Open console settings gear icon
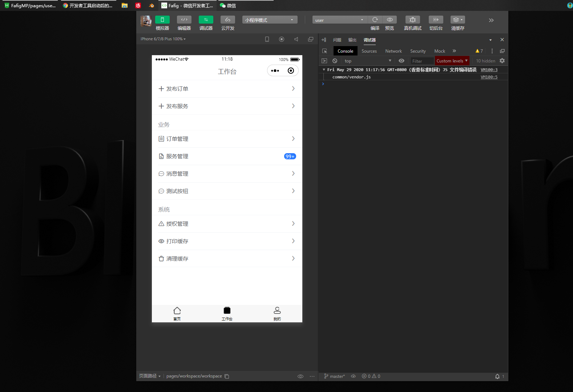This screenshot has width=573, height=392. (x=502, y=61)
